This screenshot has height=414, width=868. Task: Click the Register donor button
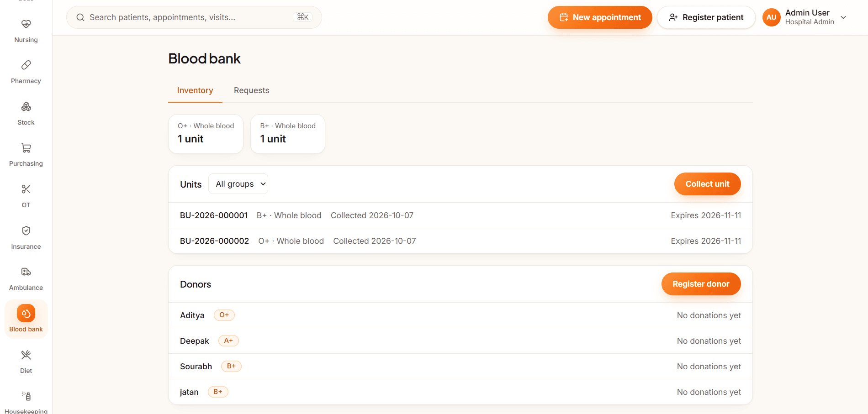click(701, 284)
